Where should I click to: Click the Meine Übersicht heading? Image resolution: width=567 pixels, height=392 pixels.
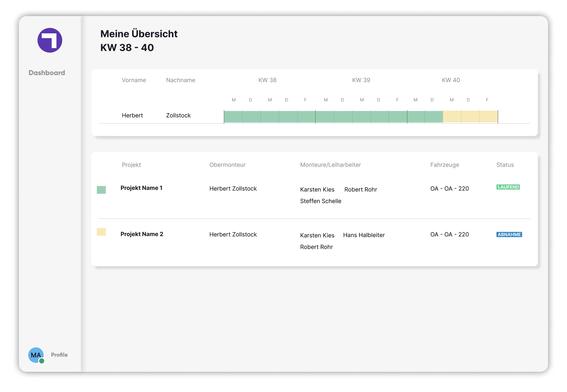tap(139, 34)
